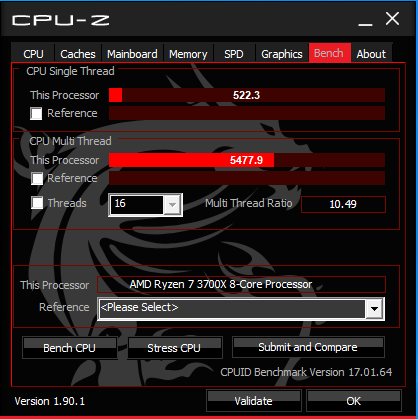The height and width of the screenshot is (419, 418).
Task: Show the About tab
Action: click(x=371, y=54)
